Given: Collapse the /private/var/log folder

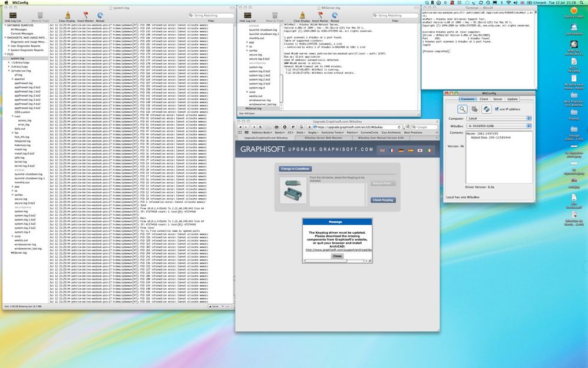Looking at the screenshot, I should tap(9, 71).
